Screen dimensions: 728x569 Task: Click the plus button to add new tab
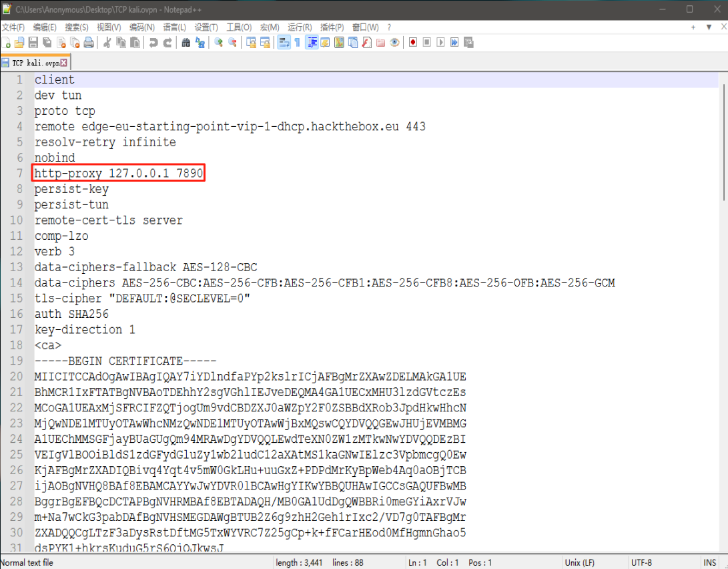click(693, 27)
